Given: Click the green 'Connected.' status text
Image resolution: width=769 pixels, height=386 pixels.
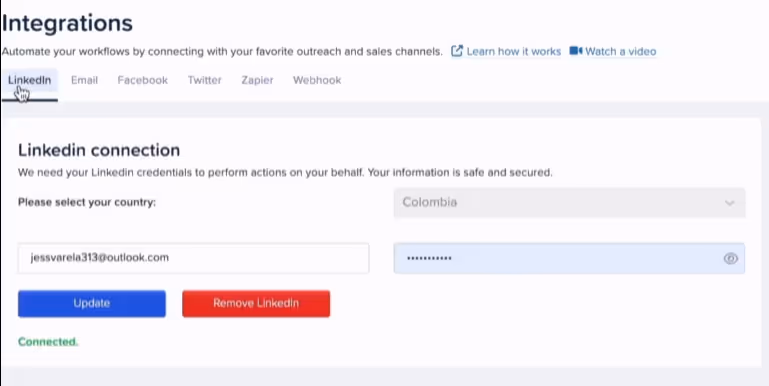Looking at the screenshot, I should click(48, 342).
